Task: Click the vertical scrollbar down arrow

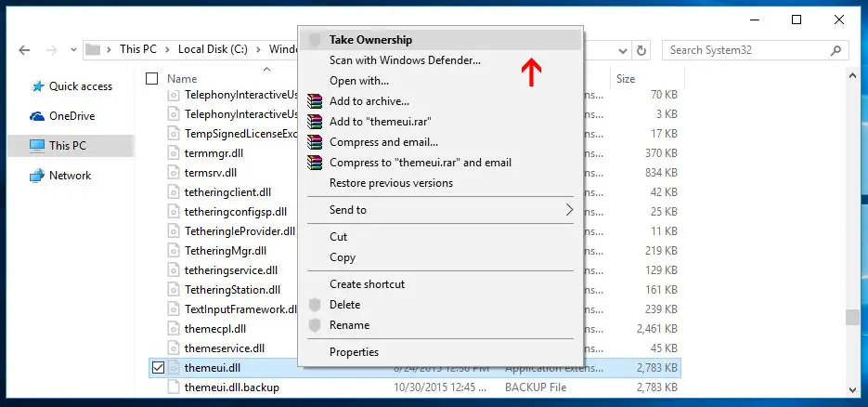Action: (853, 390)
